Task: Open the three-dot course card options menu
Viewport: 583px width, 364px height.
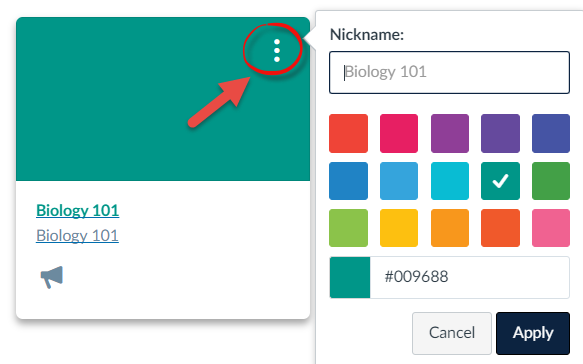Action: [277, 51]
